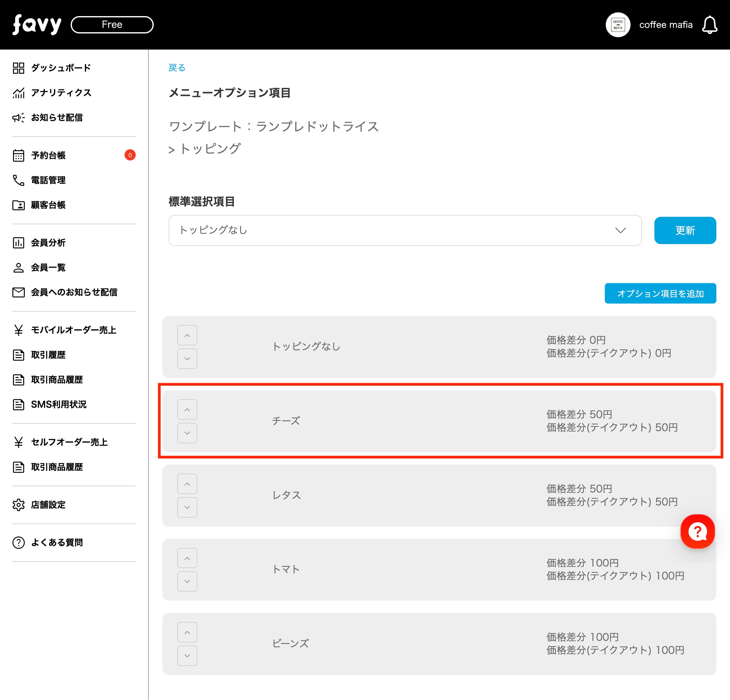Image resolution: width=730 pixels, height=700 pixels.
Task: Move トマト option down
Action: 187,581
